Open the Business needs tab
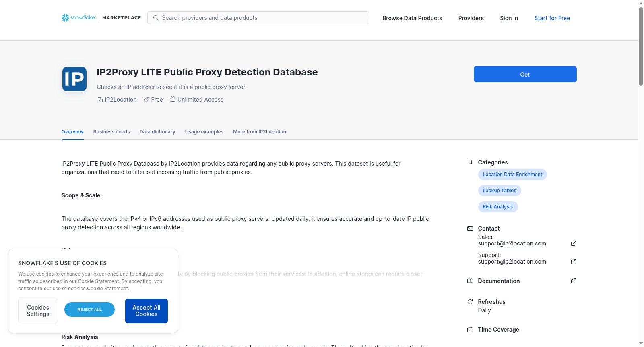 (x=111, y=132)
